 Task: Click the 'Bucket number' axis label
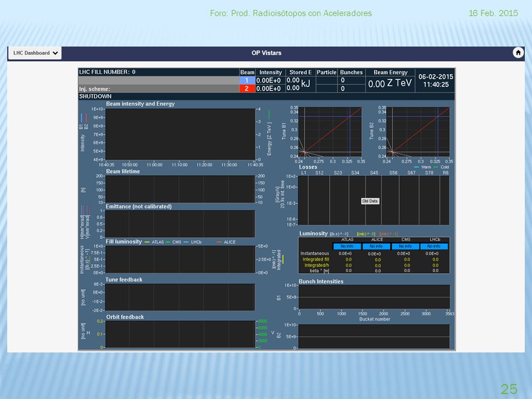pos(375,319)
